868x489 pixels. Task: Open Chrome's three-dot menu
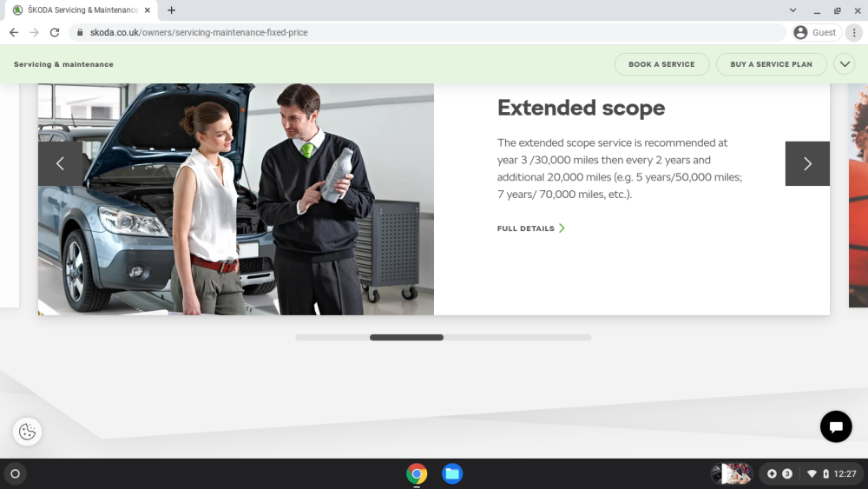tap(854, 33)
